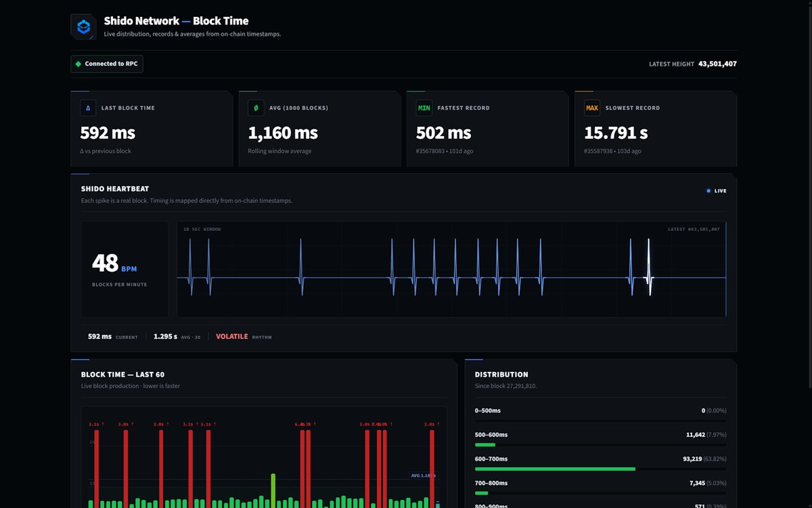Viewport: 812px width, 508px height.
Task: Click the Shido Network logo icon
Action: coord(84,27)
